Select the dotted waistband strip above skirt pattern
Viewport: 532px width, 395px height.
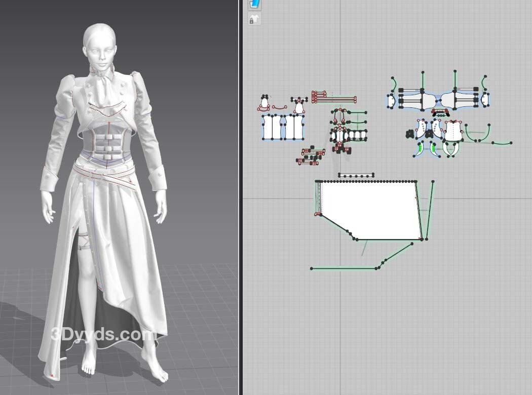tap(357, 176)
